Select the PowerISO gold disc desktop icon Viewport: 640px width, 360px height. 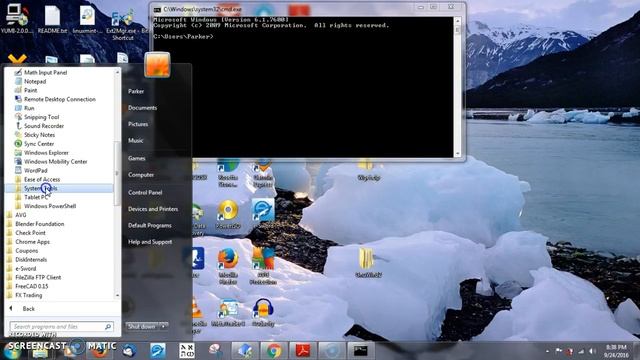(x=228, y=214)
